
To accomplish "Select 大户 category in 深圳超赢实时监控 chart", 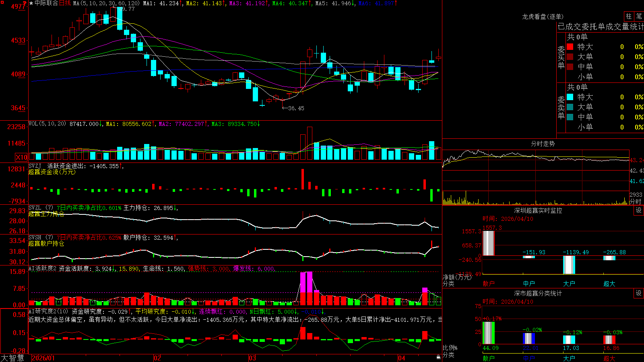I will click(569, 284).
